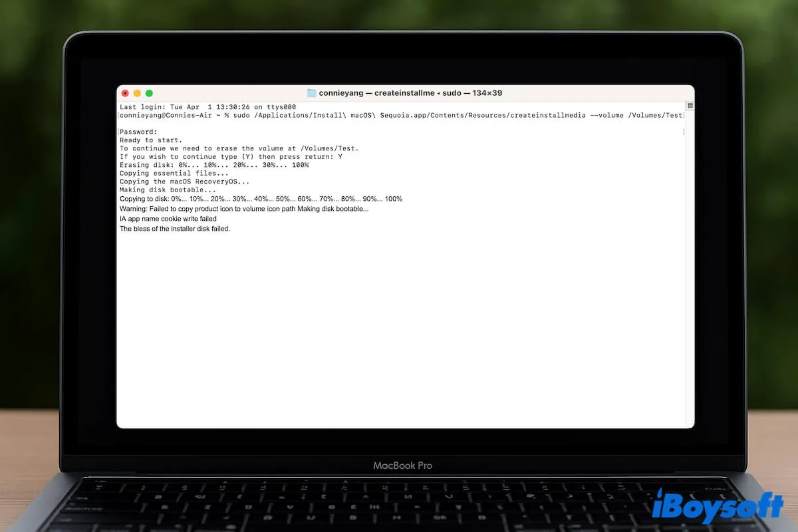Click the window title 'connieyang — createinstallme'
Image resolution: width=798 pixels, height=532 pixels.
point(377,93)
